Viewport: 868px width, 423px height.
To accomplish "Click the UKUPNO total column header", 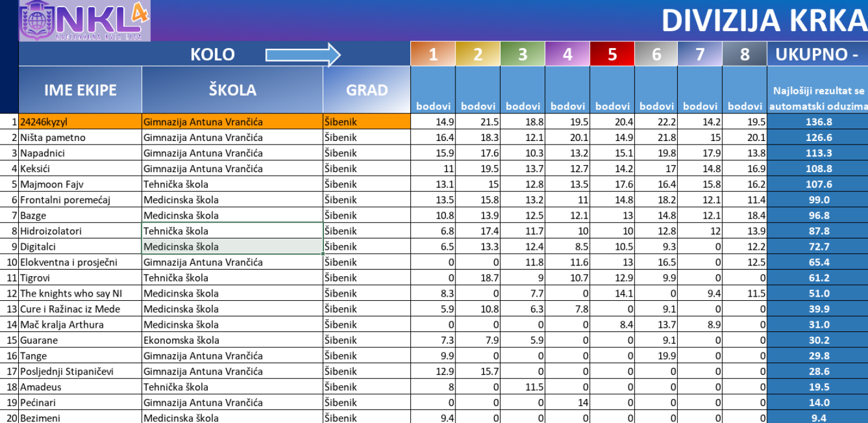I will [817, 55].
